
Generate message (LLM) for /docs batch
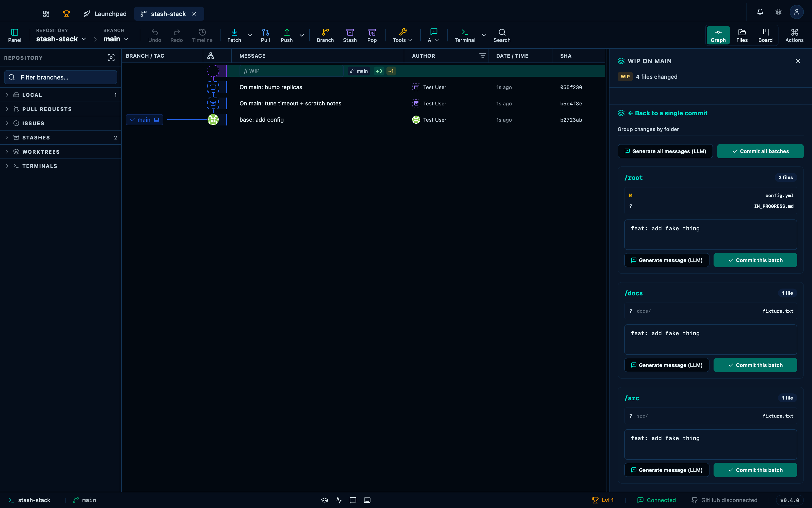tap(667, 365)
